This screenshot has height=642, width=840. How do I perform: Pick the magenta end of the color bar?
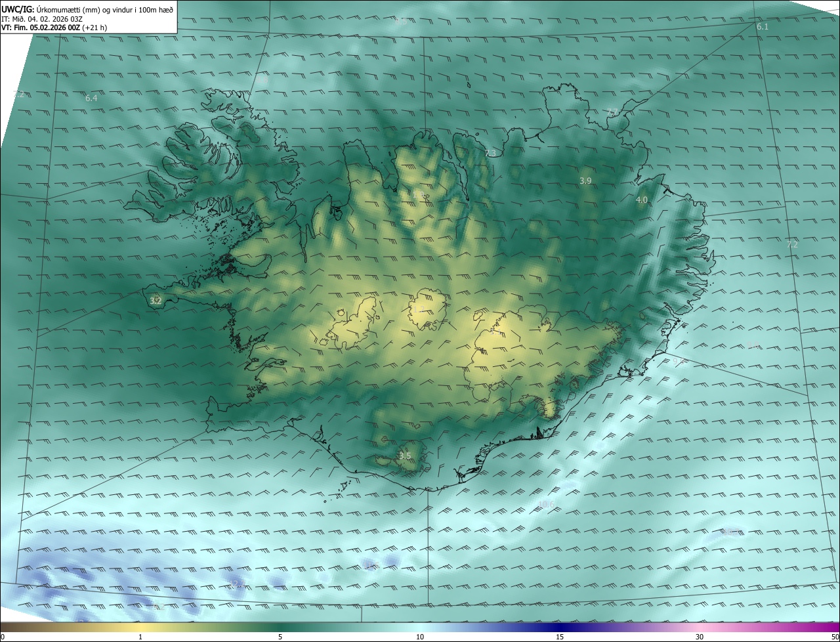[827, 627]
